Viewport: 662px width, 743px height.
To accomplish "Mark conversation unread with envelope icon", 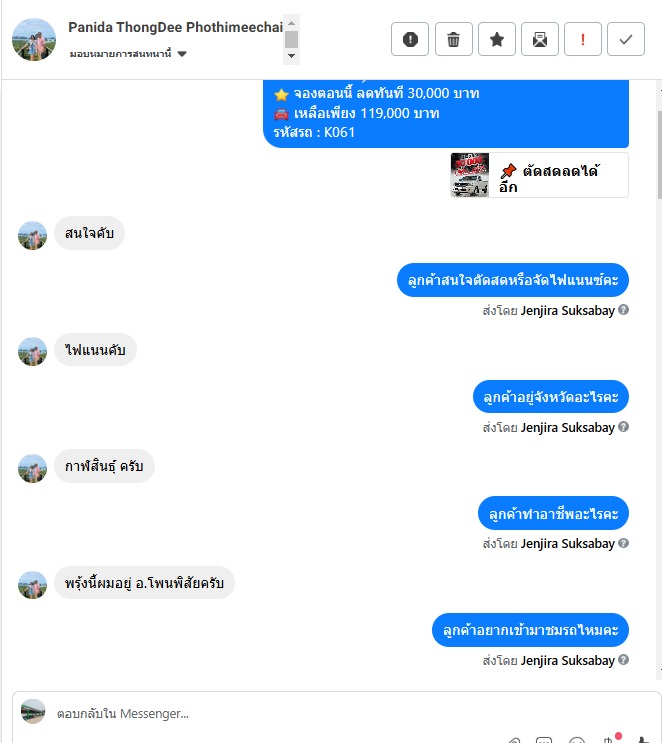I will pyautogui.click(x=540, y=39).
